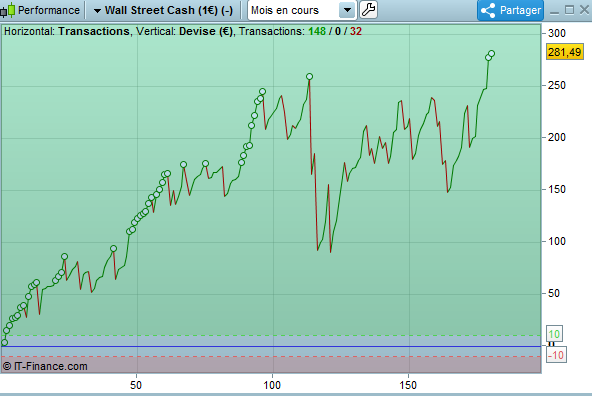Click the Partager share button
This screenshot has width=592, height=396.
click(x=510, y=10)
